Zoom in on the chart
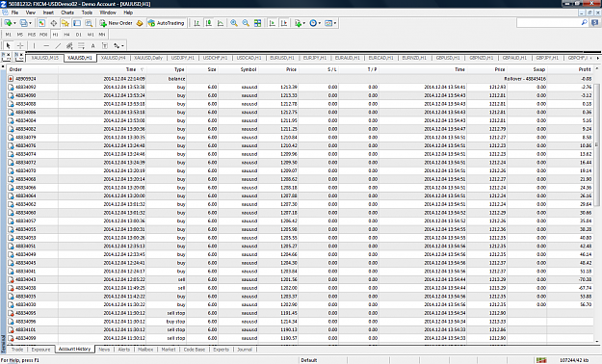This screenshot has height=364, width=602. tap(234, 23)
